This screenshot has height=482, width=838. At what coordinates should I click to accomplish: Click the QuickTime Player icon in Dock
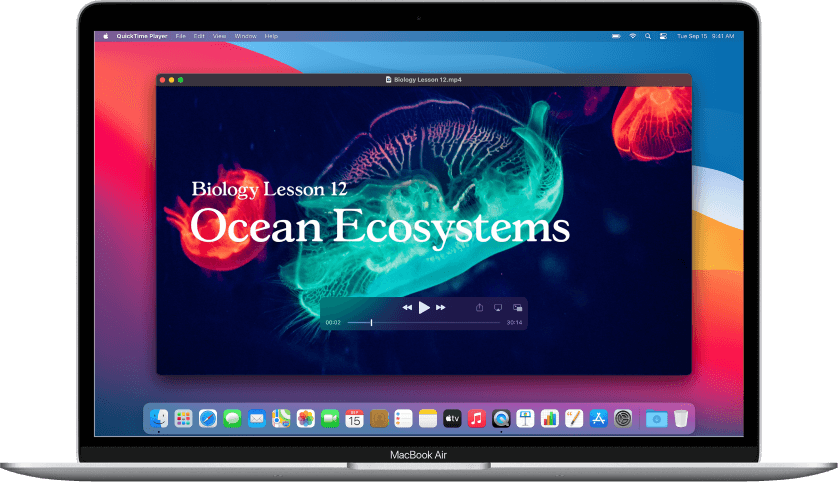501,419
